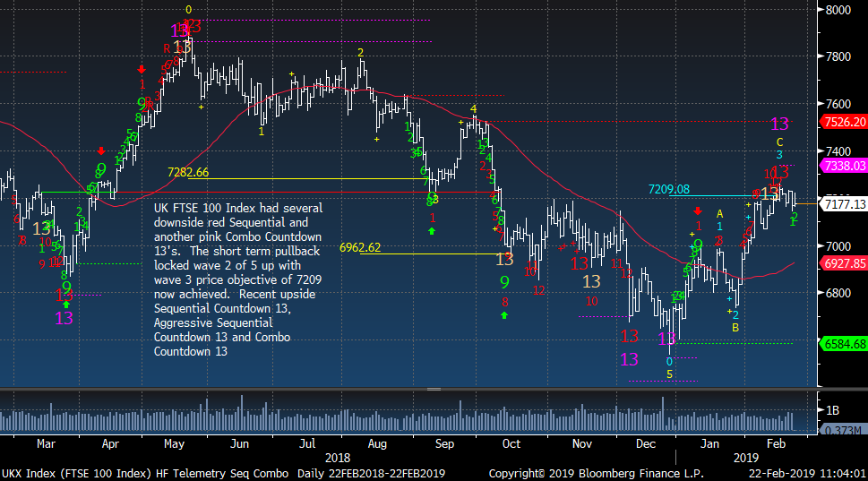Image resolution: width=868 pixels, height=481 pixels.
Task: Click the red down arrow in early April
Action: click(x=100, y=150)
